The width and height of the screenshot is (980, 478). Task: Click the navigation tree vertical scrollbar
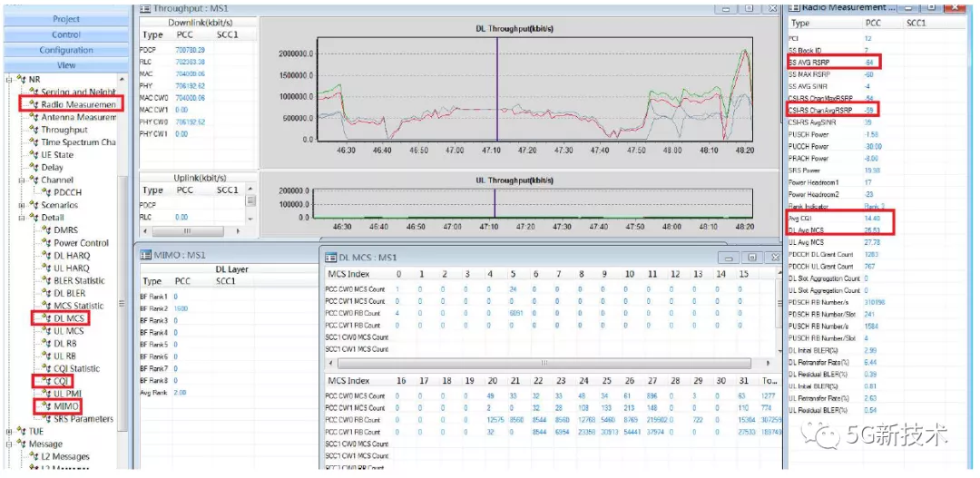pos(122,303)
